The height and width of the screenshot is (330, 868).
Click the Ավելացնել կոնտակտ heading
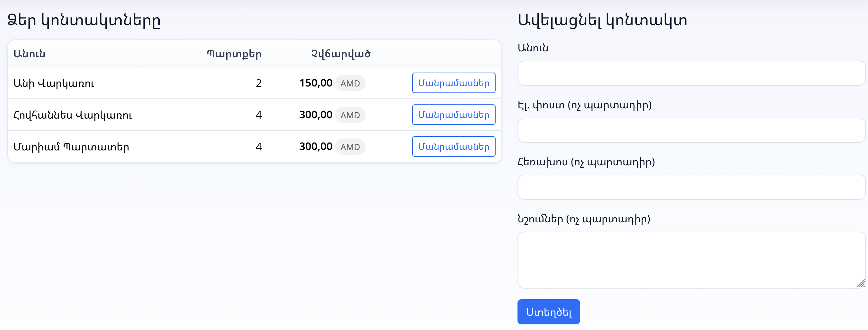point(603,20)
